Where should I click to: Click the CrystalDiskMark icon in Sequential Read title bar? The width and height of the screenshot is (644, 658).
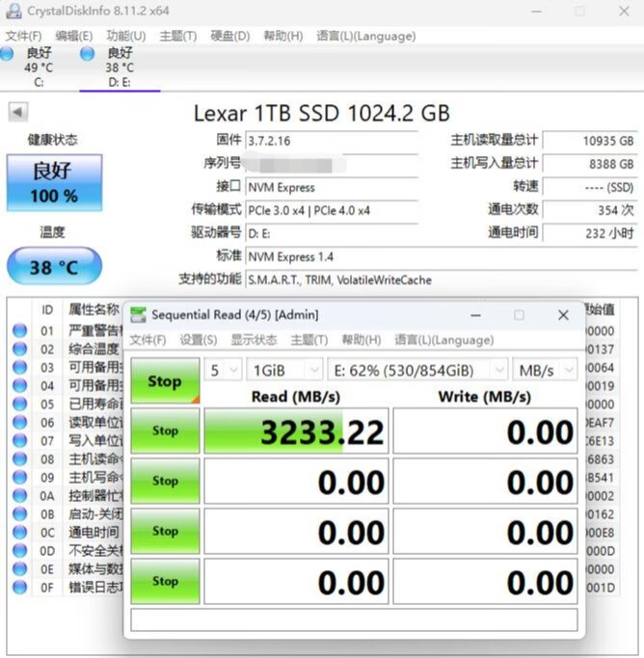(140, 315)
